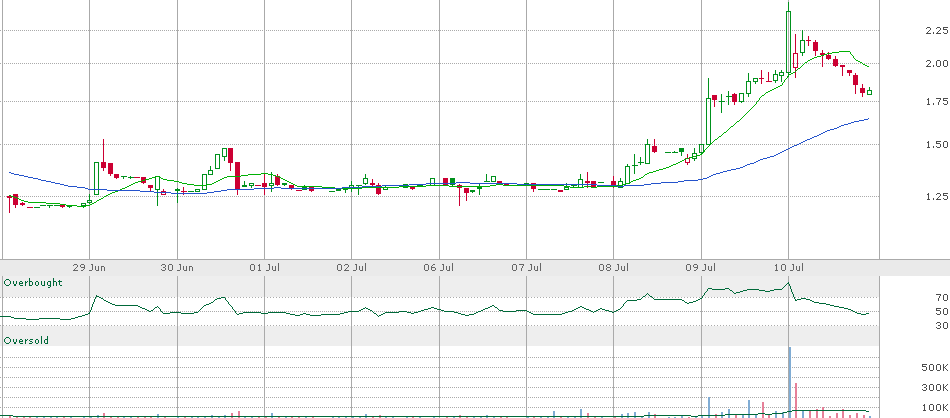Click the Overbought label in RSI panel
The width and height of the screenshot is (950, 418).
(x=33, y=282)
